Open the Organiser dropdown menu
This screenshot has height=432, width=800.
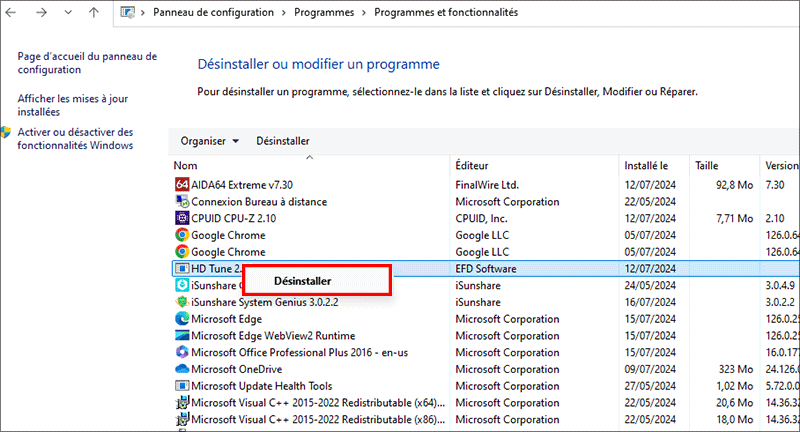(209, 141)
